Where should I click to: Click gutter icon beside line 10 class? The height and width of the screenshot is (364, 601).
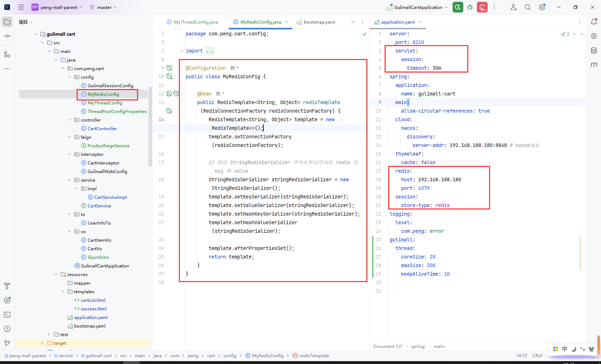click(x=169, y=77)
